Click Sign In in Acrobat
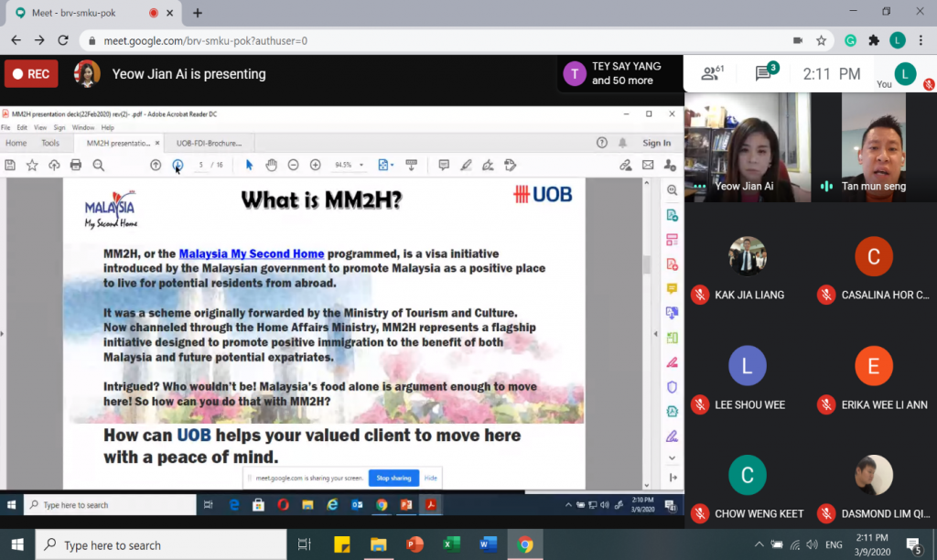This screenshot has width=937, height=560. (657, 143)
